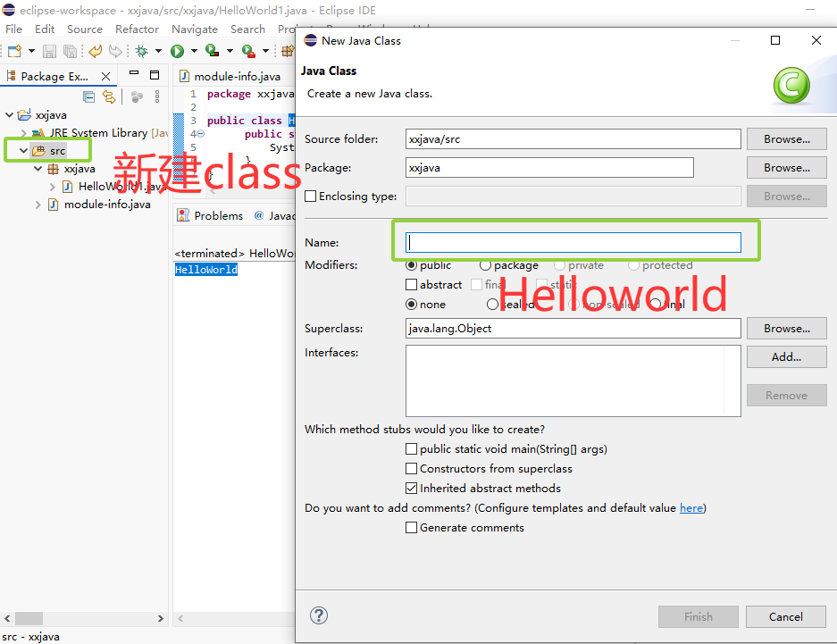837x644 pixels.
Task: Select the sealed radio button
Action: [492, 304]
